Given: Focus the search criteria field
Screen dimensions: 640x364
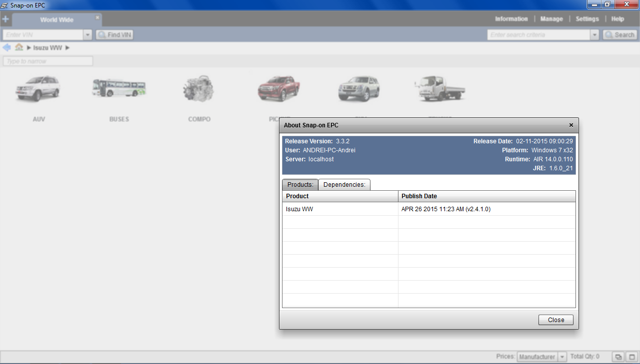Looking at the screenshot, I should tap(538, 35).
